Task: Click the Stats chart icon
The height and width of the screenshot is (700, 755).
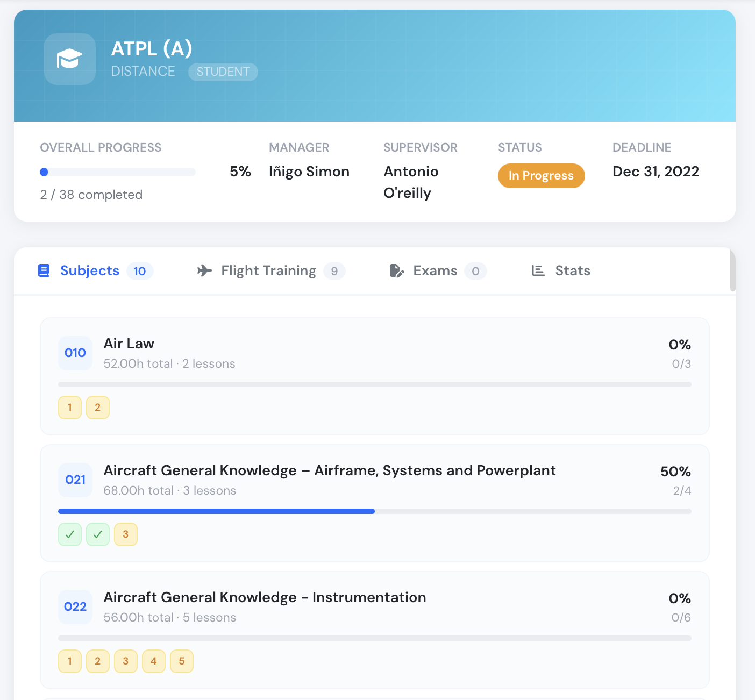Action: (x=538, y=270)
